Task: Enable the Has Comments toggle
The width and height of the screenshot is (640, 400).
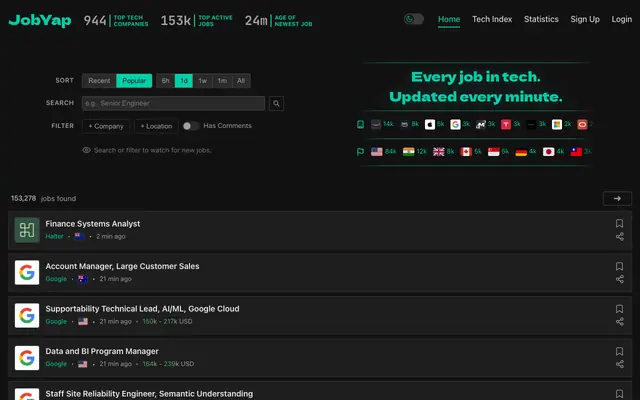Action: [190, 126]
